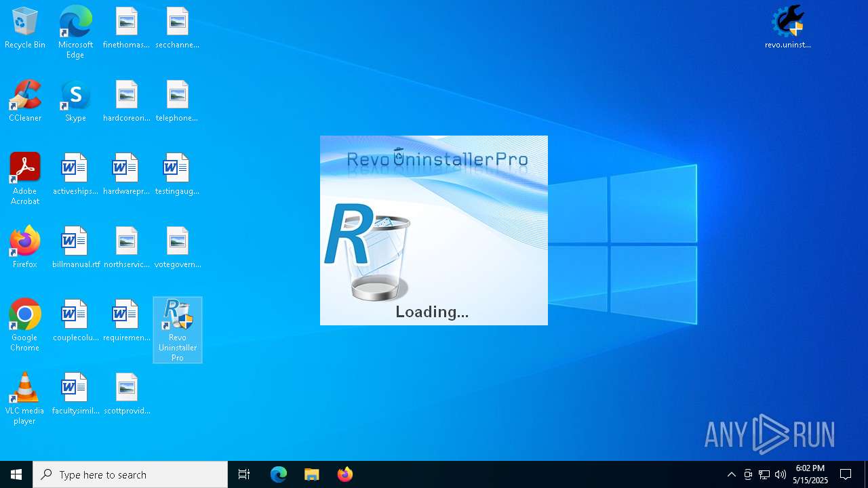Select the testingaug Word document
The height and width of the screenshot is (488, 868).
click(x=177, y=175)
